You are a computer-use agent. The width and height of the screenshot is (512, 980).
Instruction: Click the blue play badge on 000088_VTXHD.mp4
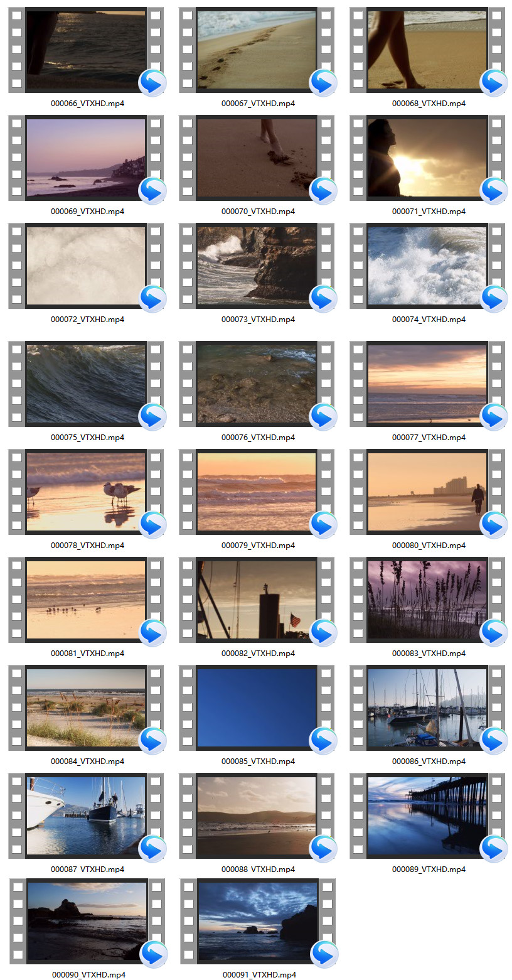[x=323, y=849]
